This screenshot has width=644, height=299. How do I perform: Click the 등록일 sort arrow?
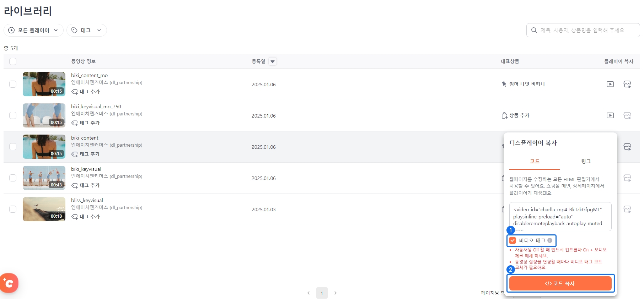tap(273, 61)
